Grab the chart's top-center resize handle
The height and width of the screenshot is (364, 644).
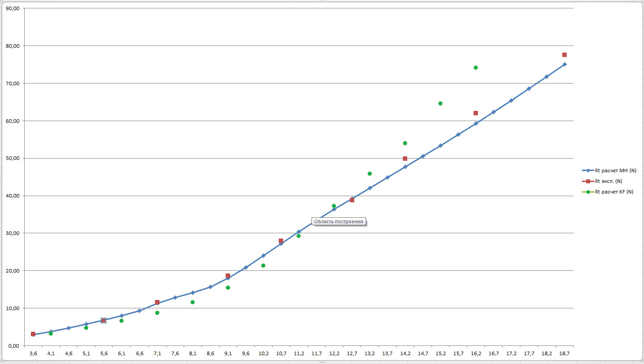[x=322, y=1]
